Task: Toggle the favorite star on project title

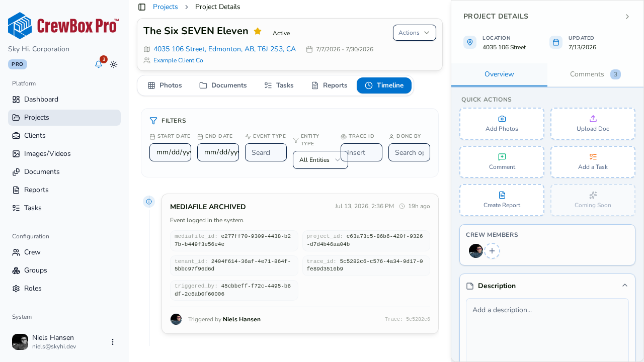Action: (x=258, y=31)
